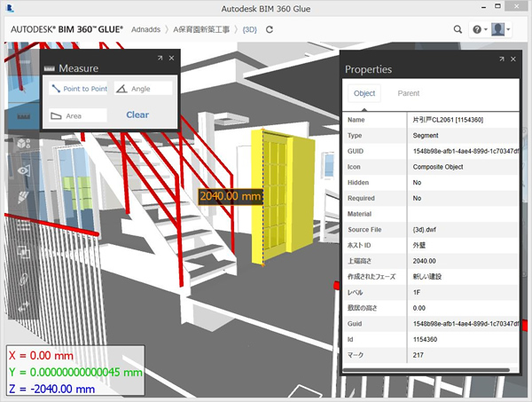This screenshot has height=402, width=532.
Task: Pop out the Properties panel
Action: [502, 59]
